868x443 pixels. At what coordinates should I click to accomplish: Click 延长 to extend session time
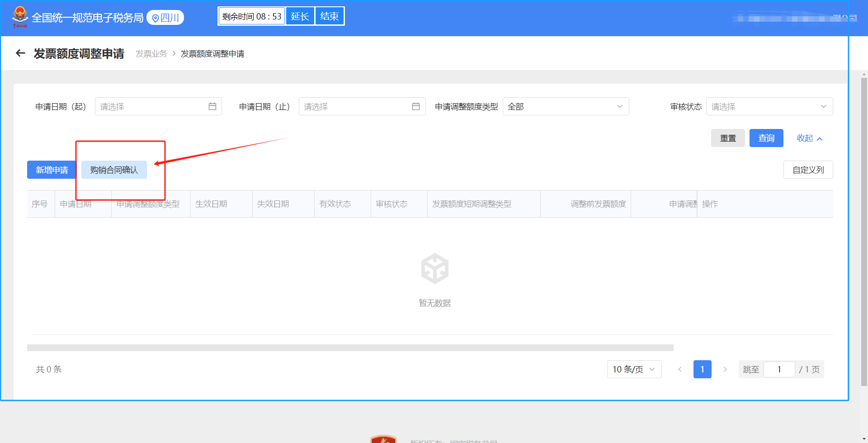tap(300, 16)
